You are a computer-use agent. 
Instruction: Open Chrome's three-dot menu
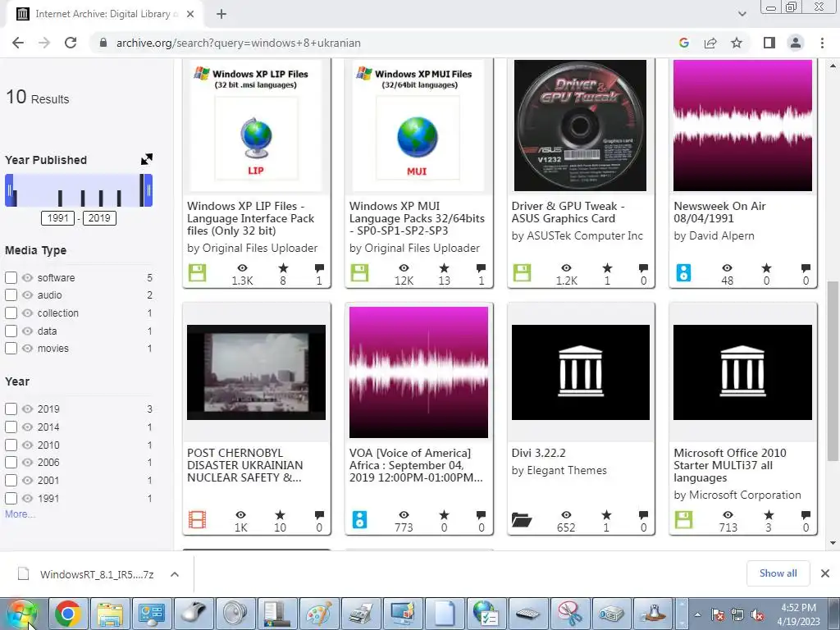point(822,43)
